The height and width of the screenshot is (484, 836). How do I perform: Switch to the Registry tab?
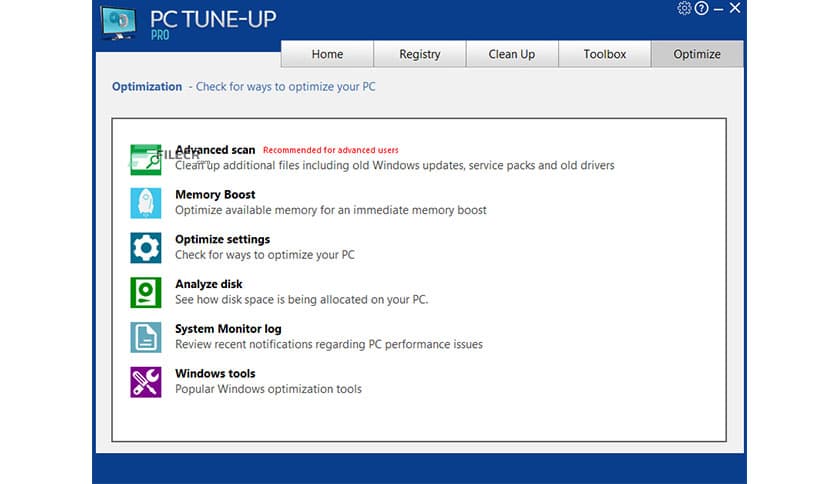click(x=420, y=54)
